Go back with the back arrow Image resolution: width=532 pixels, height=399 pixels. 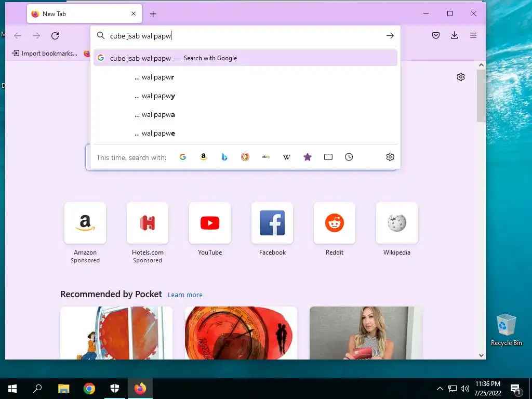coord(18,36)
